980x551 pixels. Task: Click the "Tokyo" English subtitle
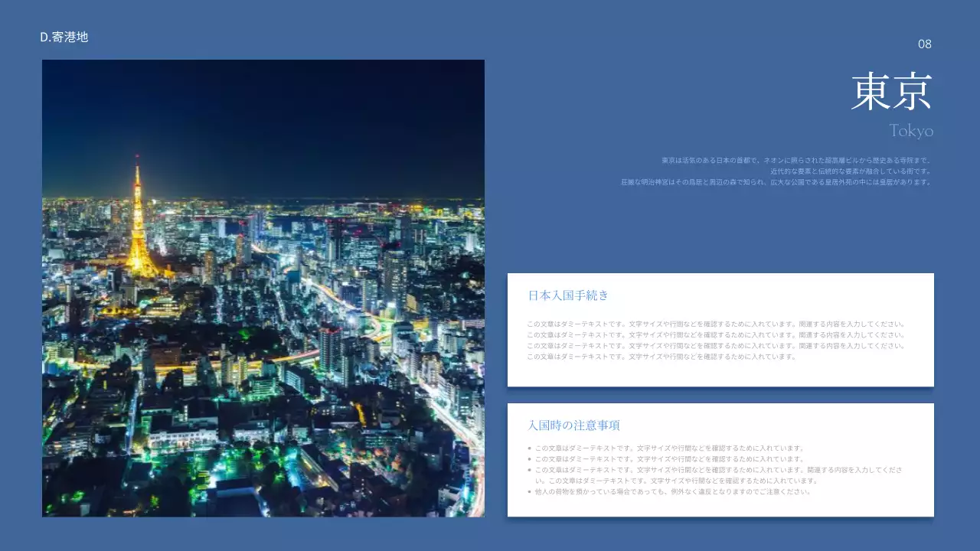click(911, 131)
